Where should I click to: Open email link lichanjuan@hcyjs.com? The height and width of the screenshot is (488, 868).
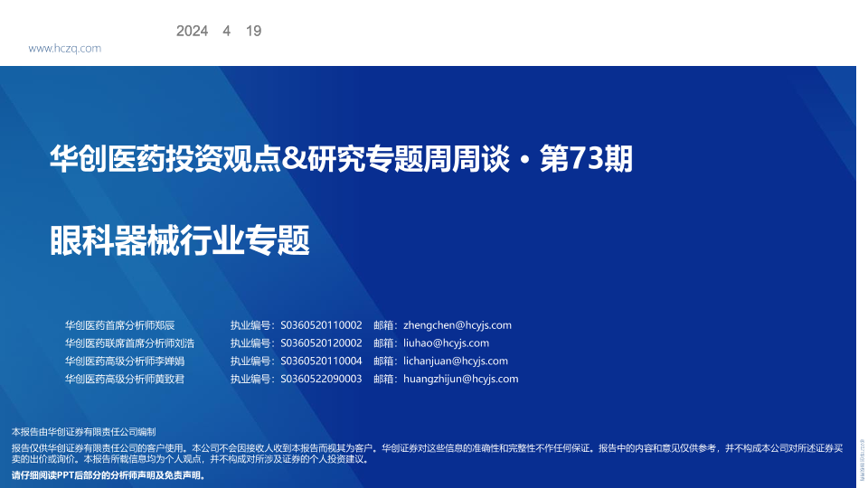(x=455, y=361)
